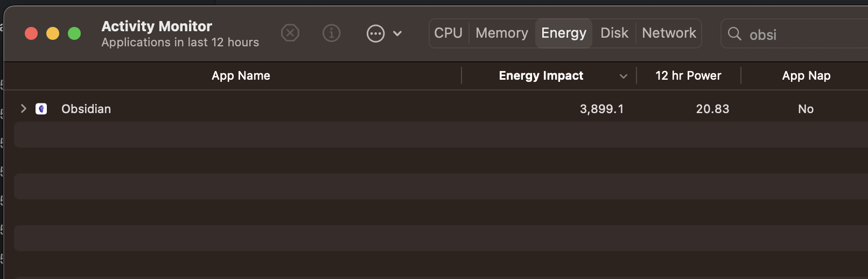
Task: Click the Obsidian app icon
Action: [41, 109]
